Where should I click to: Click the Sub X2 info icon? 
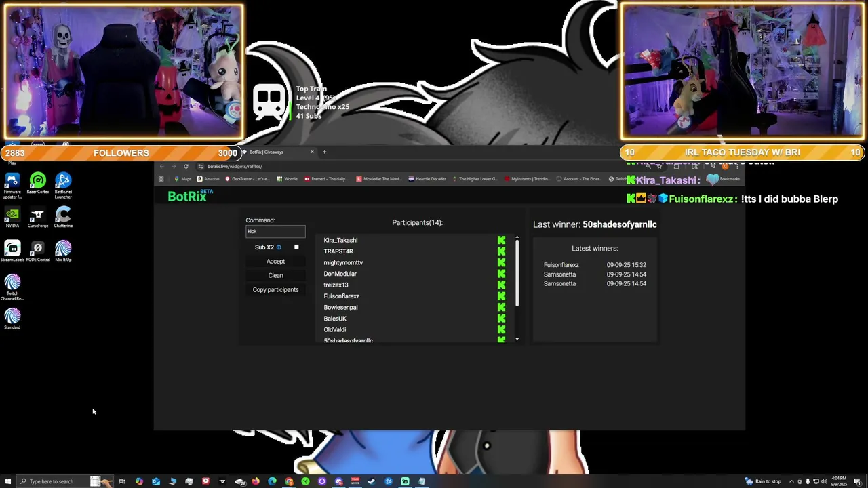coord(279,247)
